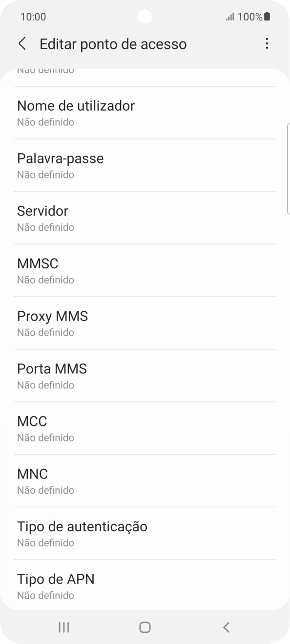The width and height of the screenshot is (290, 644).
Task: Open the MNC setting
Action: point(145,481)
